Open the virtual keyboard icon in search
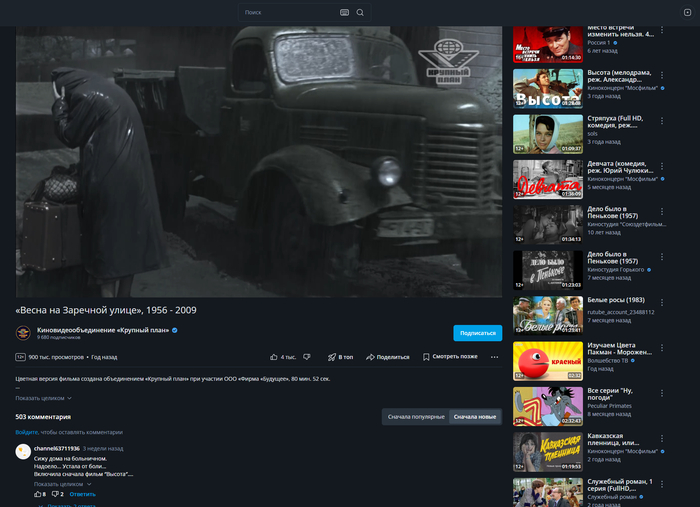This screenshot has height=507, width=700. tap(344, 12)
